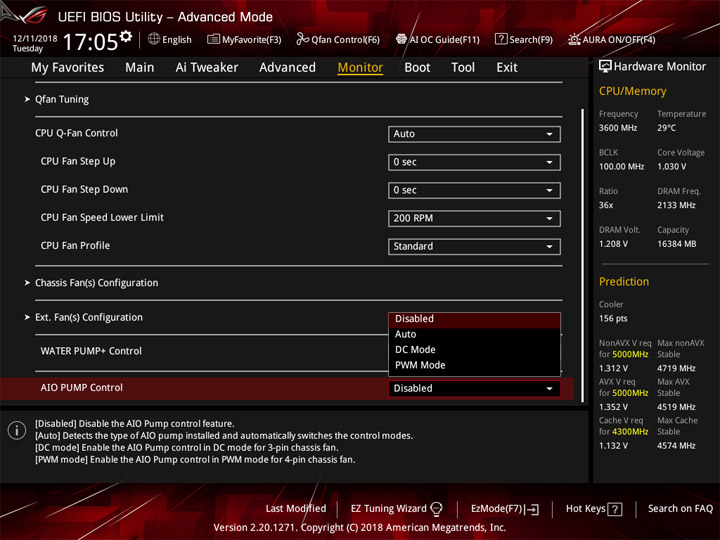Image resolution: width=720 pixels, height=540 pixels.
Task: Choose Disabled in the dropdown list
Action: tap(474, 319)
